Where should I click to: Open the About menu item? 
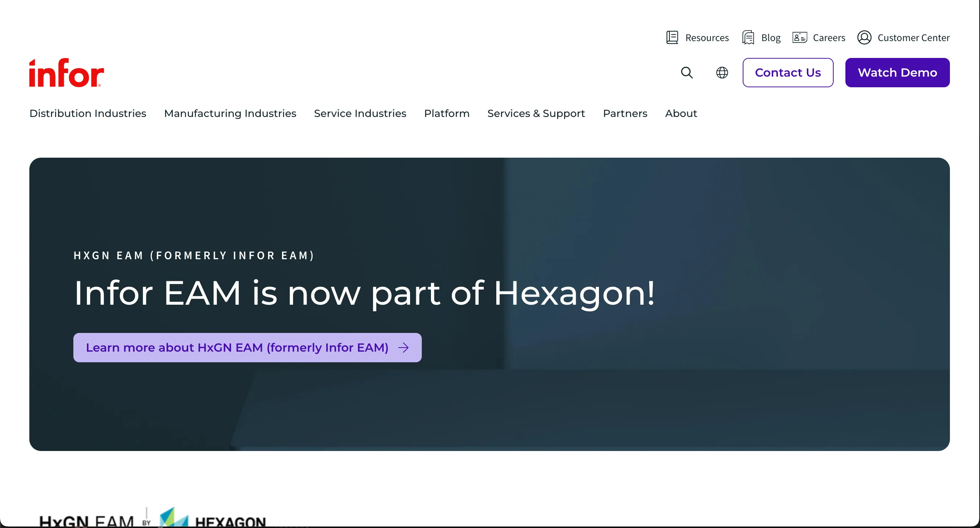681,113
